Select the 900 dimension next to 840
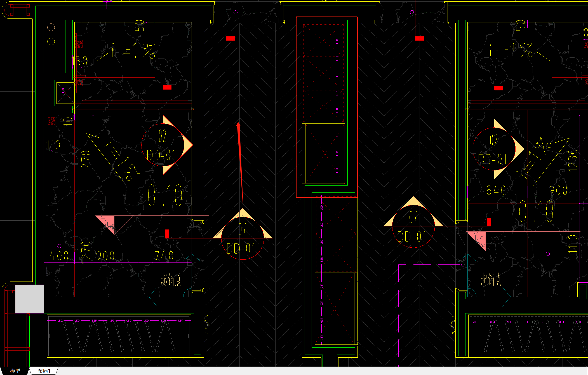The height and width of the screenshot is (375, 588). [x=558, y=190]
